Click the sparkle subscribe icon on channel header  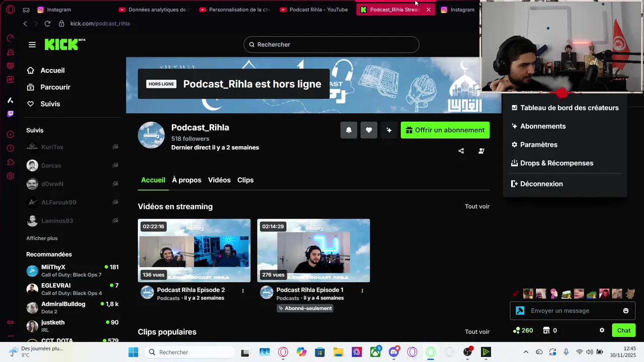[389, 130]
